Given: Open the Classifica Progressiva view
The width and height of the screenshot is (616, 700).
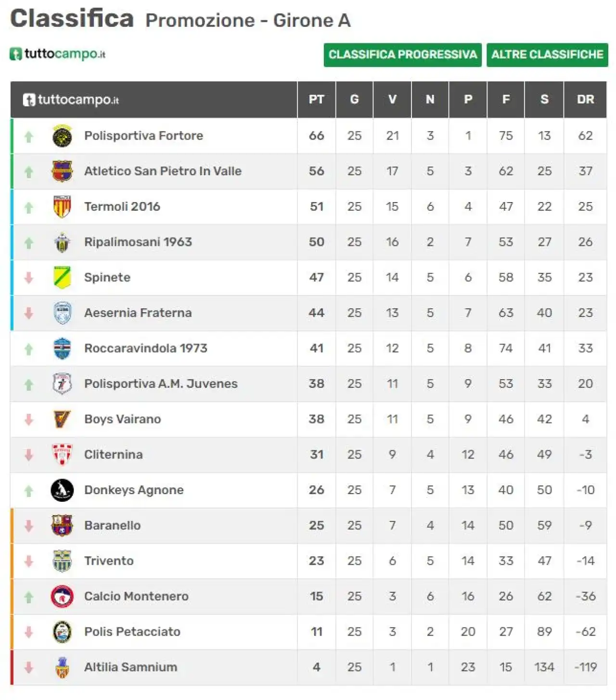Looking at the screenshot, I should [402, 55].
